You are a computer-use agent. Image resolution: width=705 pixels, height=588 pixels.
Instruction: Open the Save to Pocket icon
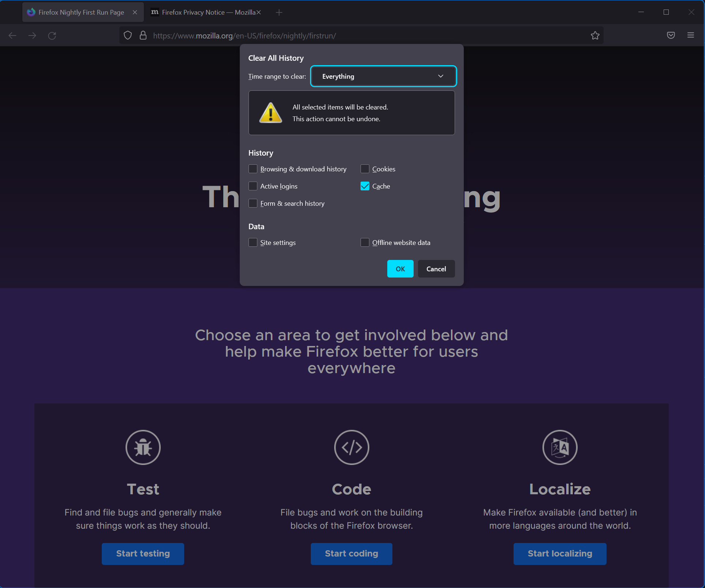pyautogui.click(x=671, y=36)
